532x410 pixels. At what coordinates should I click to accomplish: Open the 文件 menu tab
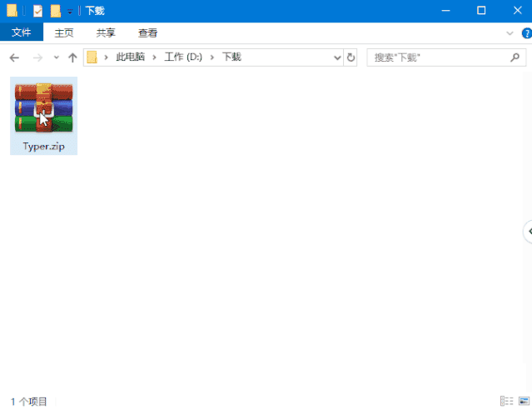coord(22,32)
